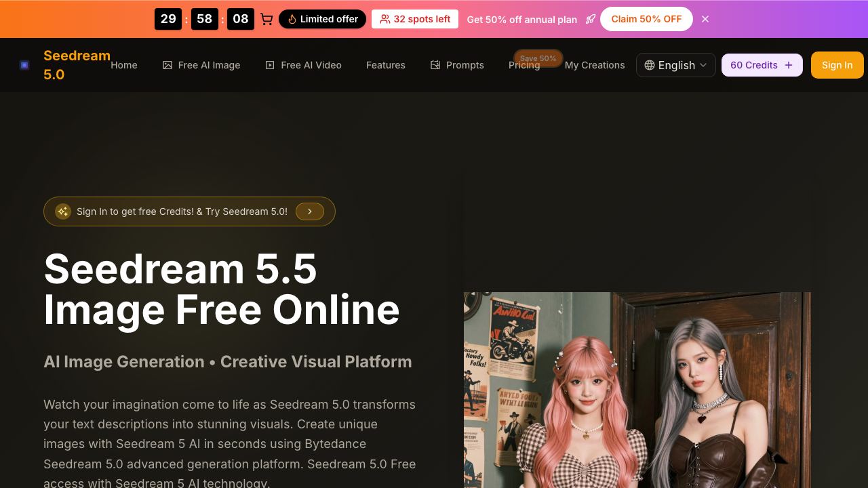Dismiss the promo banner with X
Screen dimensions: 868x488
coord(705,19)
